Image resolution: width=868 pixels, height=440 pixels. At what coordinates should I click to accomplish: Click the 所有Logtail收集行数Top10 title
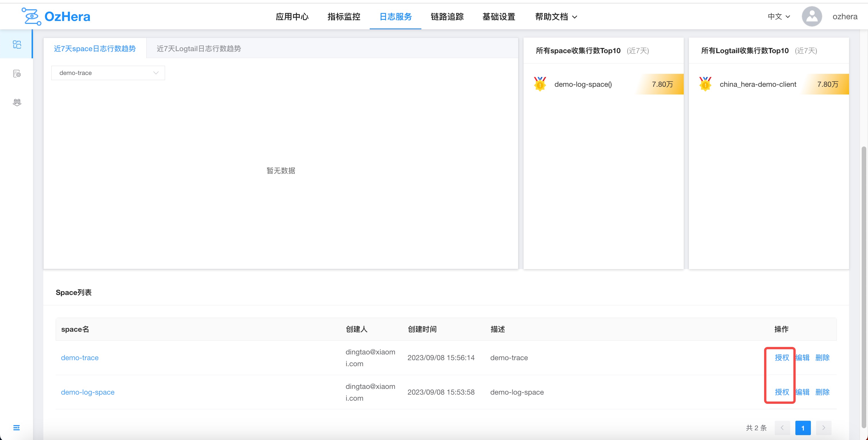pyautogui.click(x=745, y=51)
